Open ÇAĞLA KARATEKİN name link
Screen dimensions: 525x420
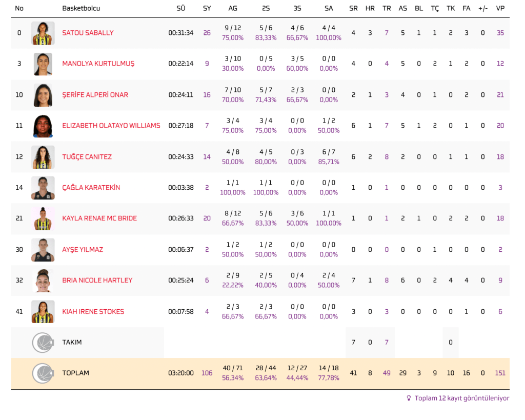(91, 188)
